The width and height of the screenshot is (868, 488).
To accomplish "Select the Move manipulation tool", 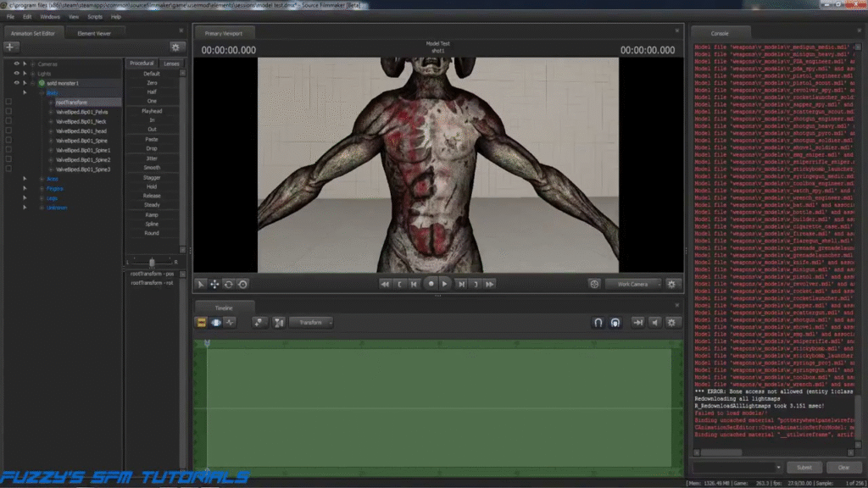I will point(214,285).
